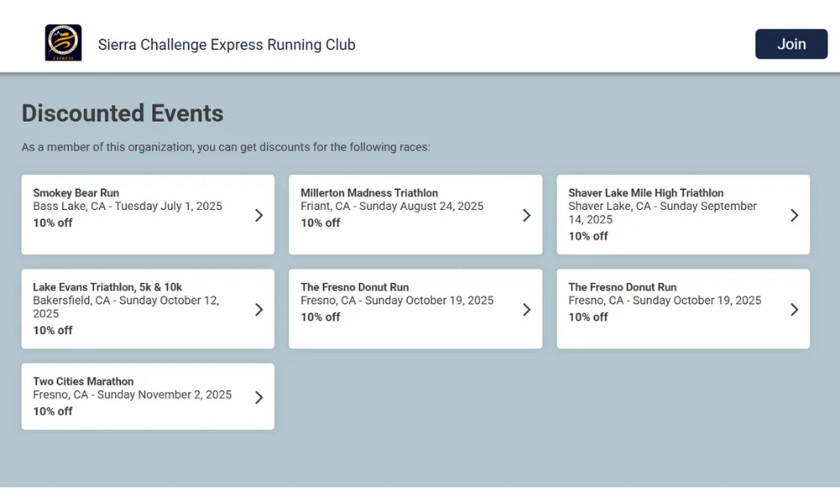This screenshot has width=840, height=504.
Task: Click the Two Cities Marathon chevron arrow
Action: point(259,397)
